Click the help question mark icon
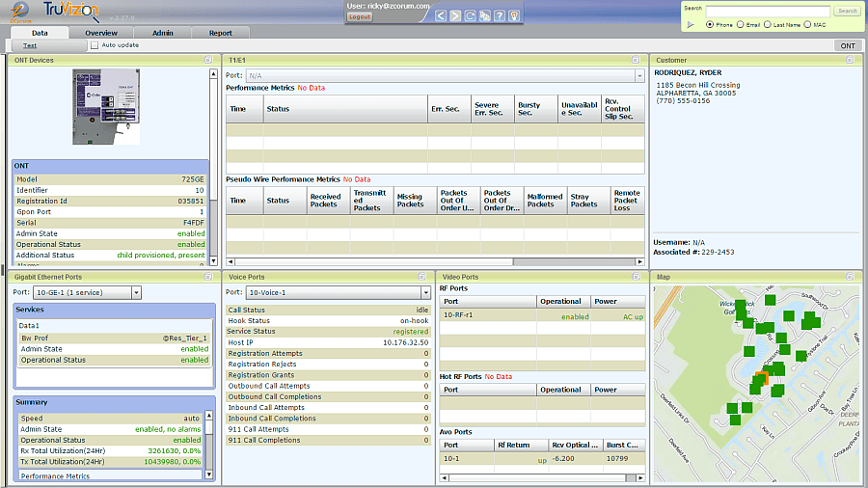Screen dimensions: 868x488 (500, 16)
